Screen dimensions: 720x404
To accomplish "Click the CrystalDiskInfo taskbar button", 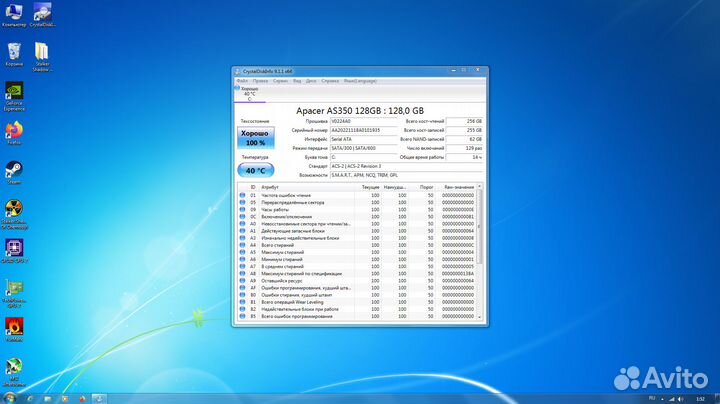I will pyautogui.click(x=99, y=398).
